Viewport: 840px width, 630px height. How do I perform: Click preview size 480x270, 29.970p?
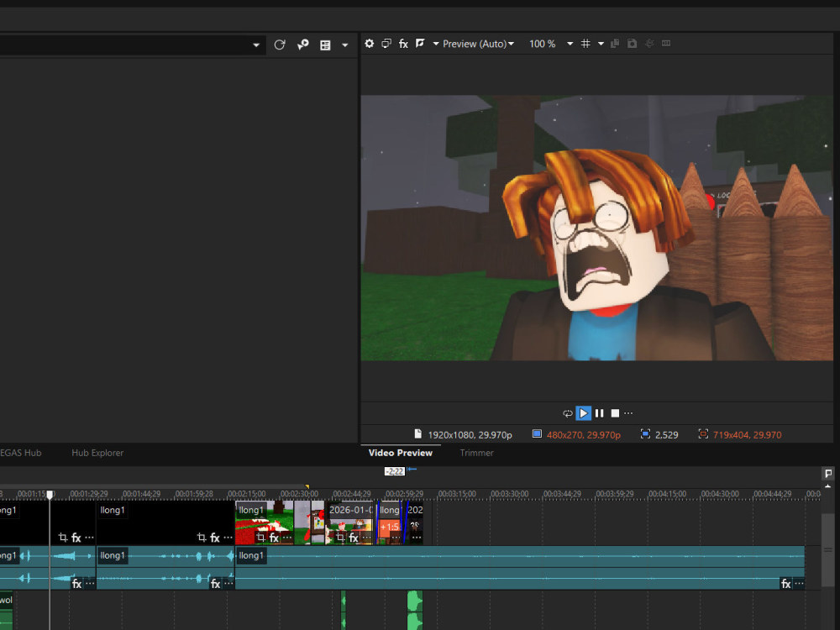click(584, 435)
